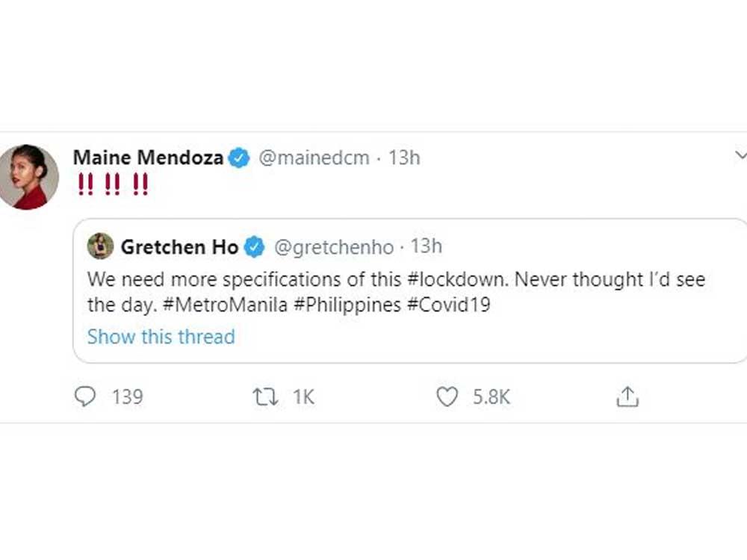
Task: Click Show this thread
Action: tap(161, 337)
